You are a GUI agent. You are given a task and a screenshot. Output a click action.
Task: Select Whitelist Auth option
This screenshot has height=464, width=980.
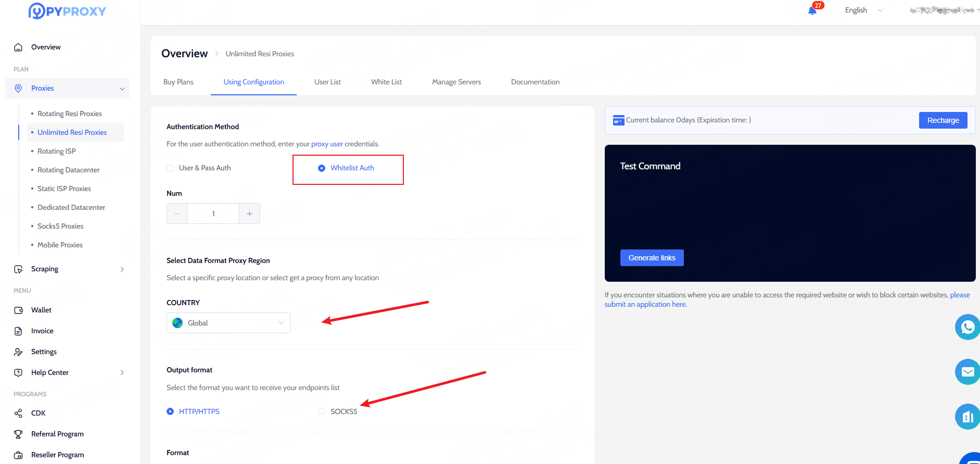coord(322,168)
